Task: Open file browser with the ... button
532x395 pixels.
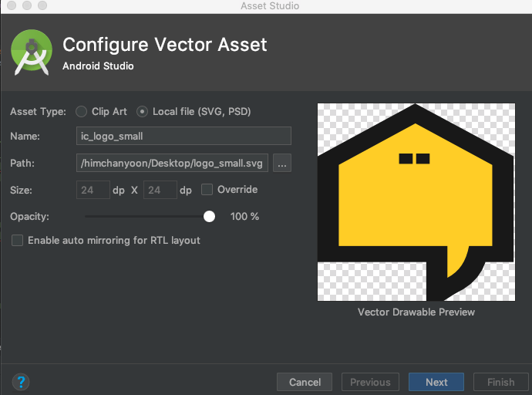Action: click(x=282, y=164)
